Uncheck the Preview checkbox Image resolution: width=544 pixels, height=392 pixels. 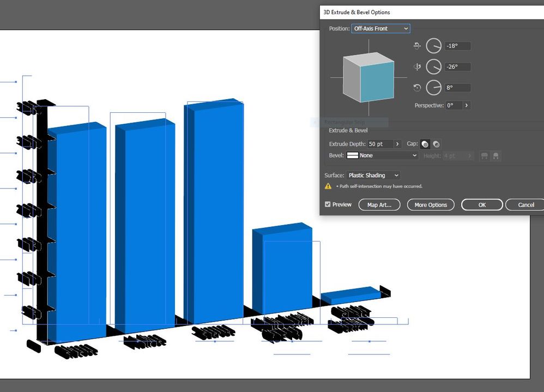tap(328, 204)
